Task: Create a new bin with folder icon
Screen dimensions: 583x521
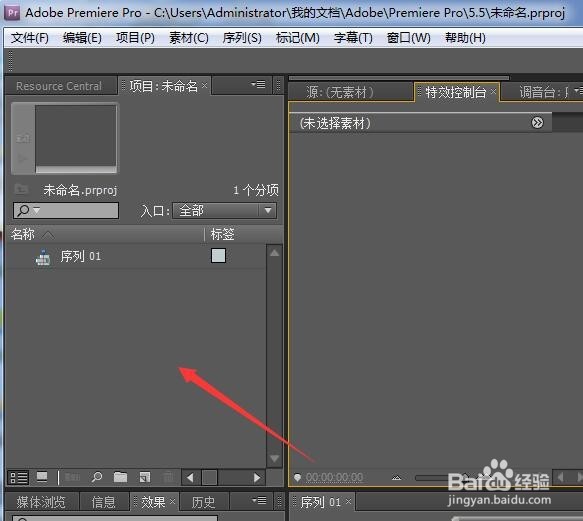Action: (x=120, y=477)
